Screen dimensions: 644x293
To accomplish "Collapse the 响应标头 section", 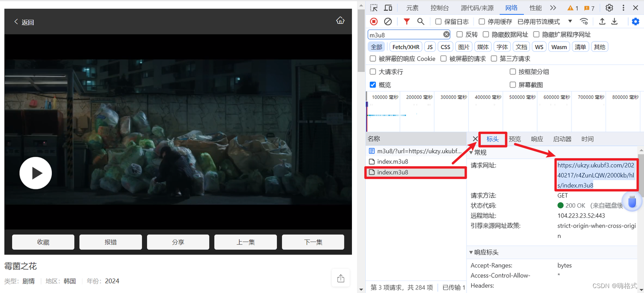I will coord(471,252).
